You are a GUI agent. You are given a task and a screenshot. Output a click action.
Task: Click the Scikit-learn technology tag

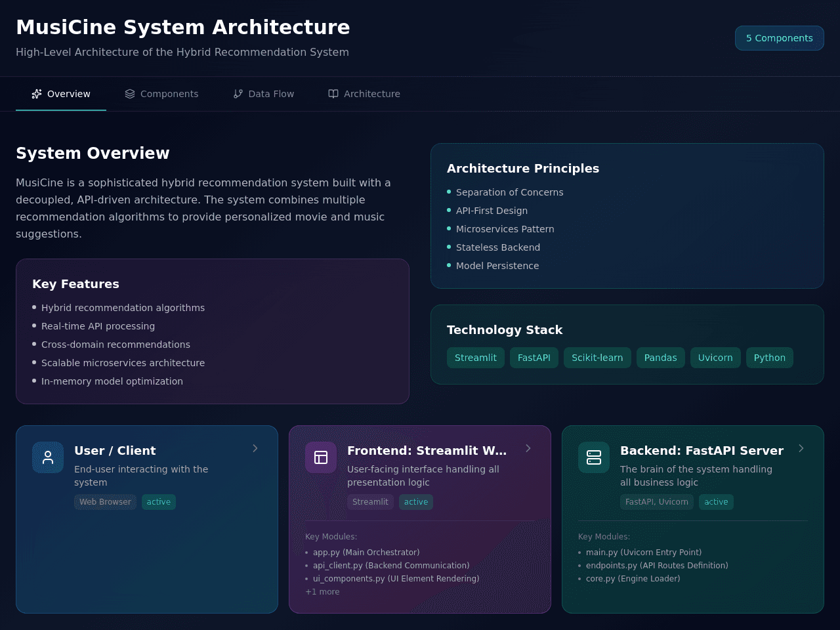(597, 358)
